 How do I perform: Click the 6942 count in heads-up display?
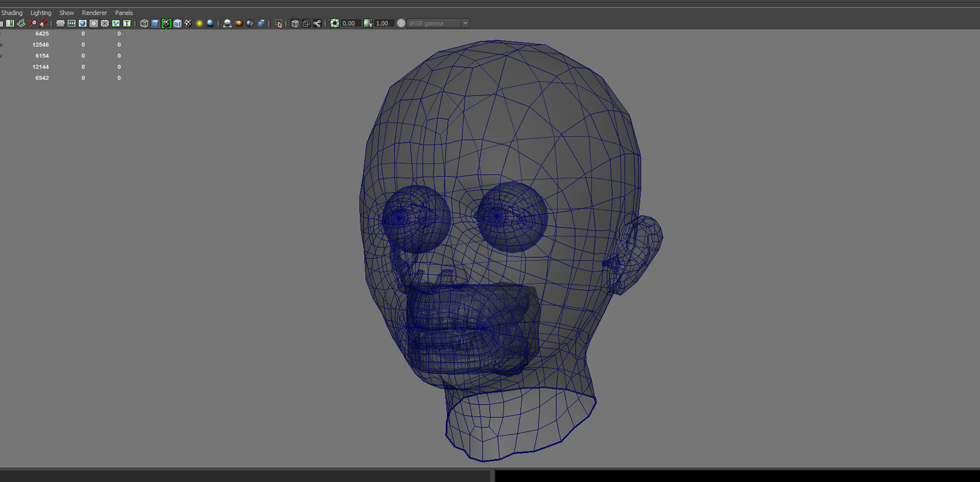(42, 78)
